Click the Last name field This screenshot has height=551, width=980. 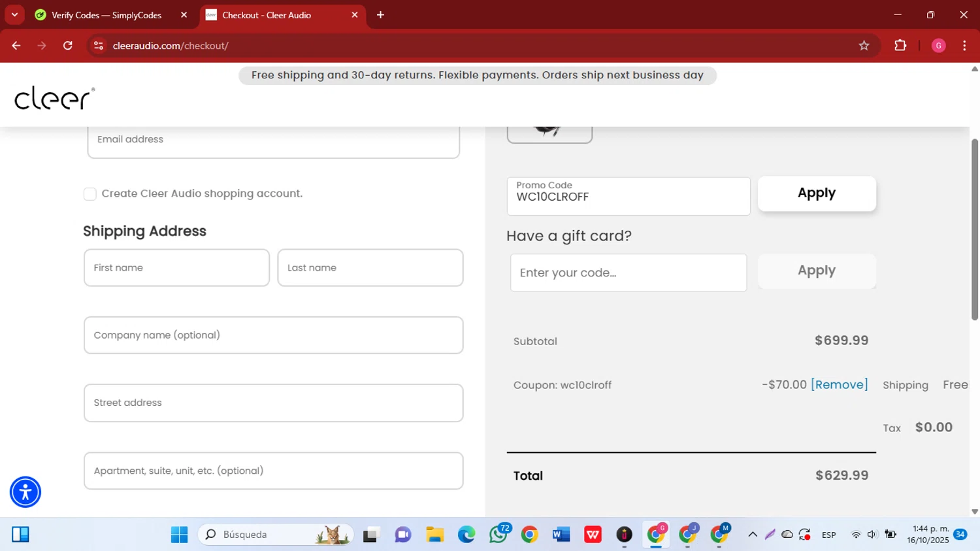click(x=370, y=267)
